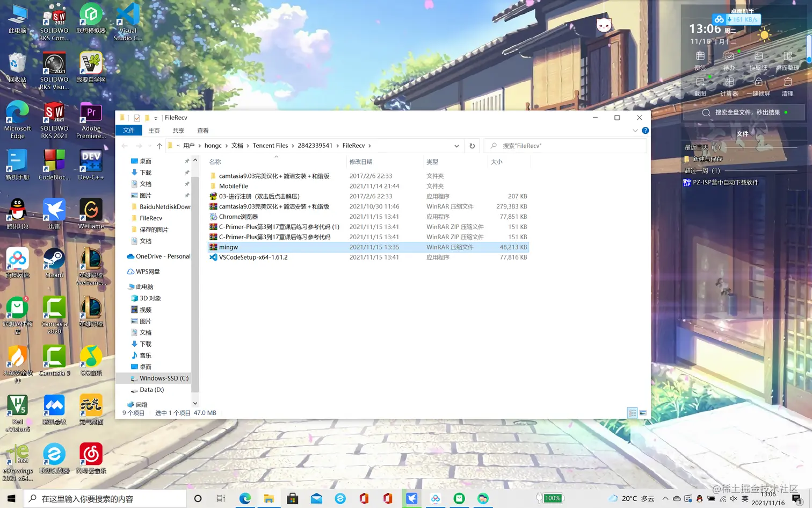
Task: Launch Dev-C++ from the desktop
Action: (x=91, y=164)
